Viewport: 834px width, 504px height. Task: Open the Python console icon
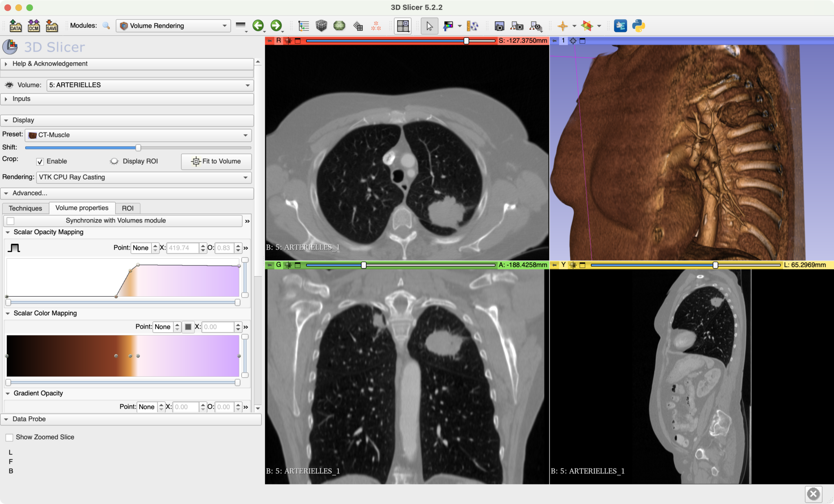coord(638,26)
